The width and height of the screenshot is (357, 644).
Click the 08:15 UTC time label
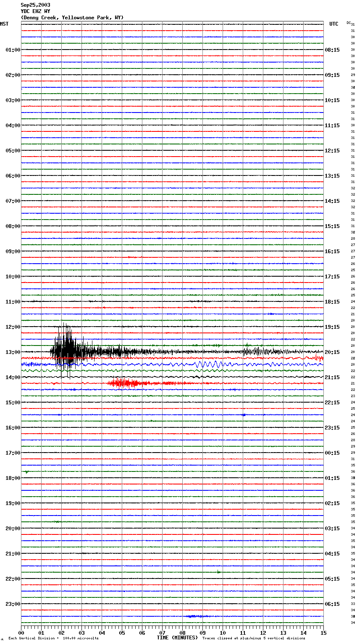(332, 50)
